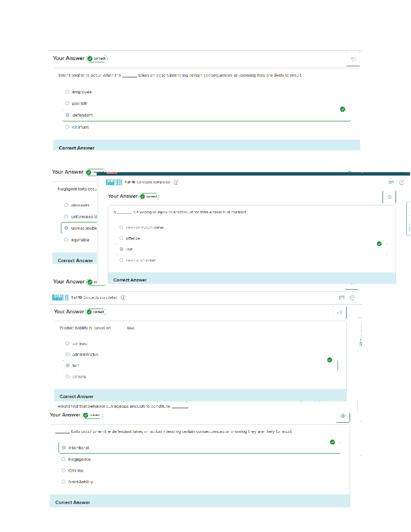Image resolution: width=411 pixels, height=532 pixels.
Task: Click the info icon beside the overlapping panel's progress text
Action: (x=176, y=182)
